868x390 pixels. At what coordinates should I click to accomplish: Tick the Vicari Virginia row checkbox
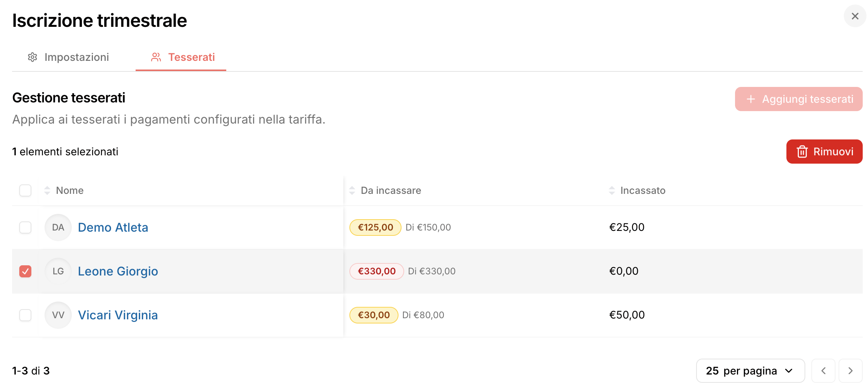point(25,315)
